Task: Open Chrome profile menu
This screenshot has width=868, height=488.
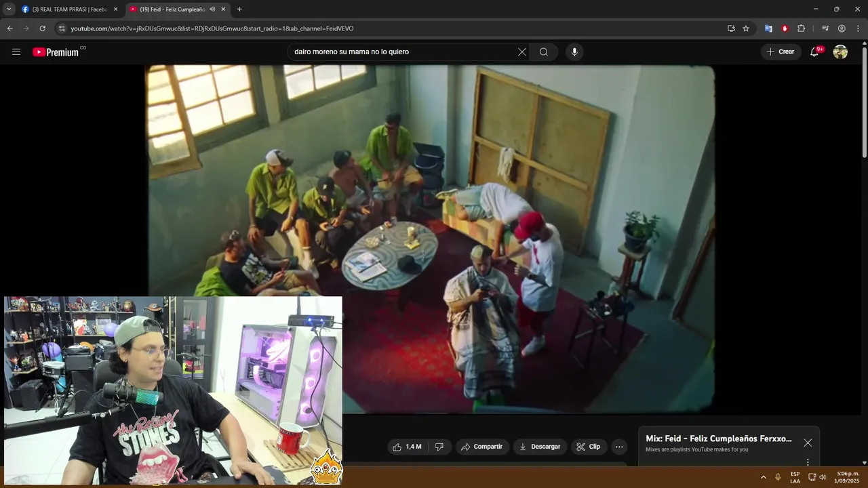Action: coord(842,28)
